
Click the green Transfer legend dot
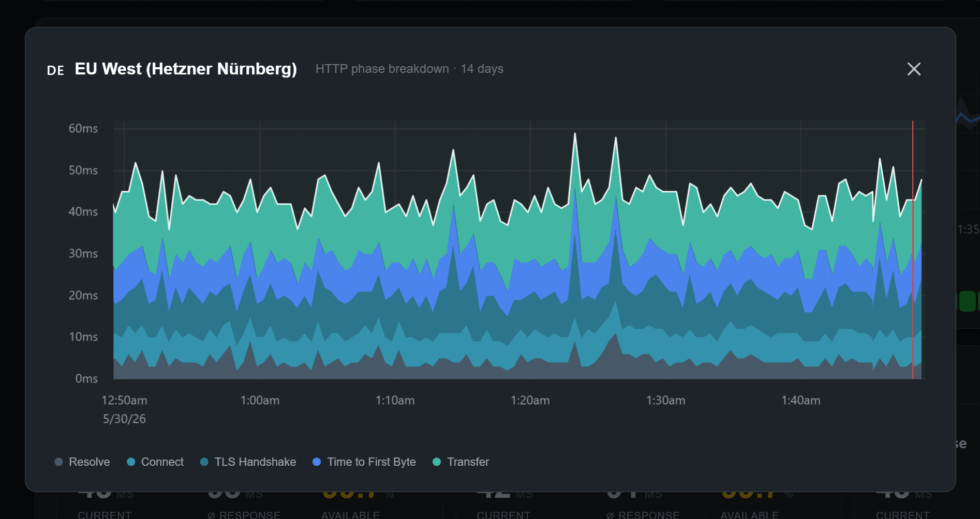pos(437,462)
